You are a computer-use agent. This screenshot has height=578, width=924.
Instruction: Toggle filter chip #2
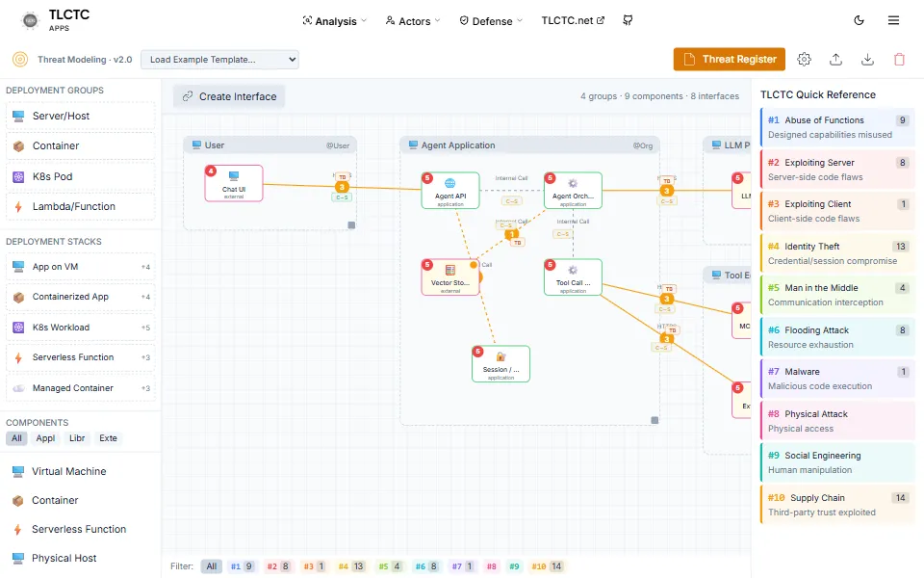tap(278, 566)
